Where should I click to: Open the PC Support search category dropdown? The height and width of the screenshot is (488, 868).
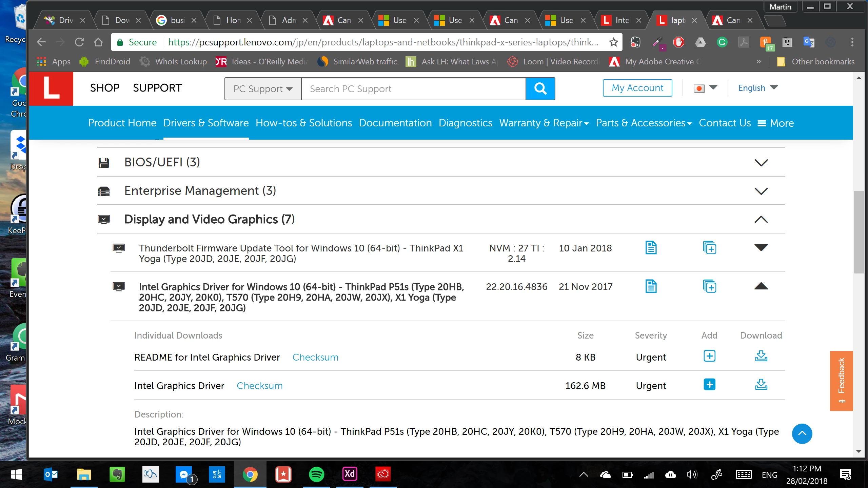tap(263, 89)
